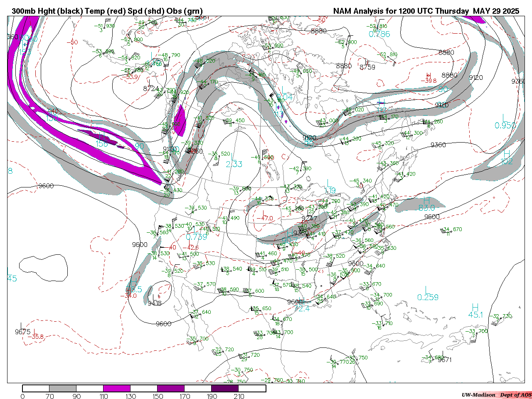Click the cyan 0.786 label near top
This screenshot has width=532, height=399.
(x=379, y=34)
